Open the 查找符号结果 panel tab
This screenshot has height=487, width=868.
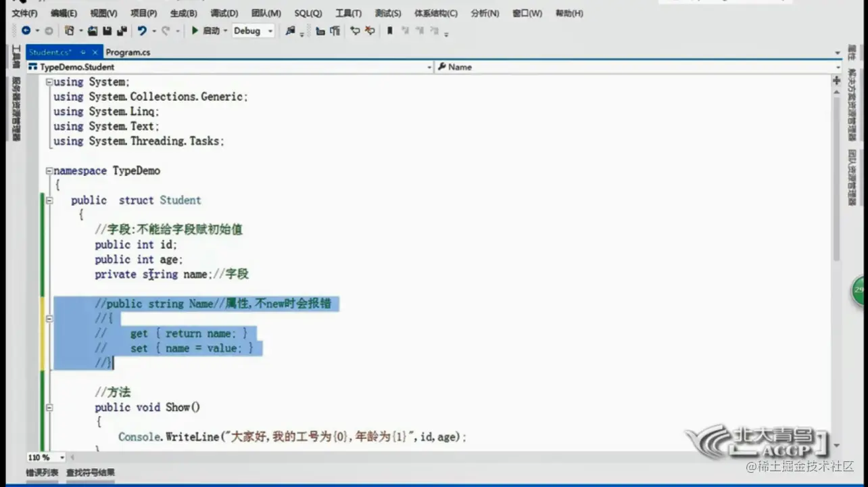click(91, 473)
